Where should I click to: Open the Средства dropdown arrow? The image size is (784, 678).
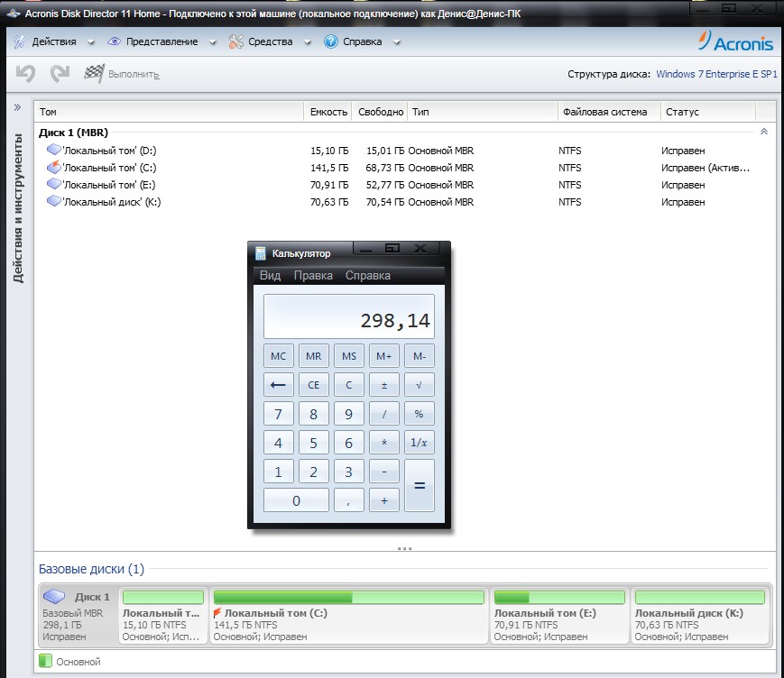click(x=308, y=42)
